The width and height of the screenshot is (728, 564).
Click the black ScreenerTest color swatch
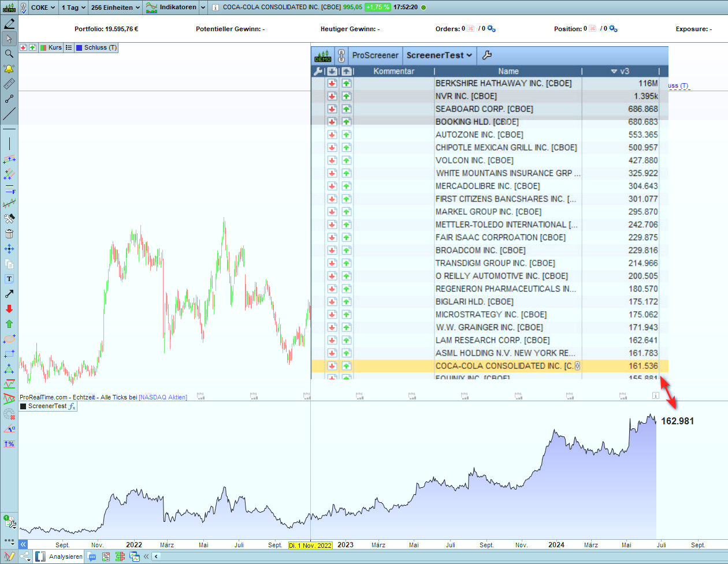click(23, 406)
